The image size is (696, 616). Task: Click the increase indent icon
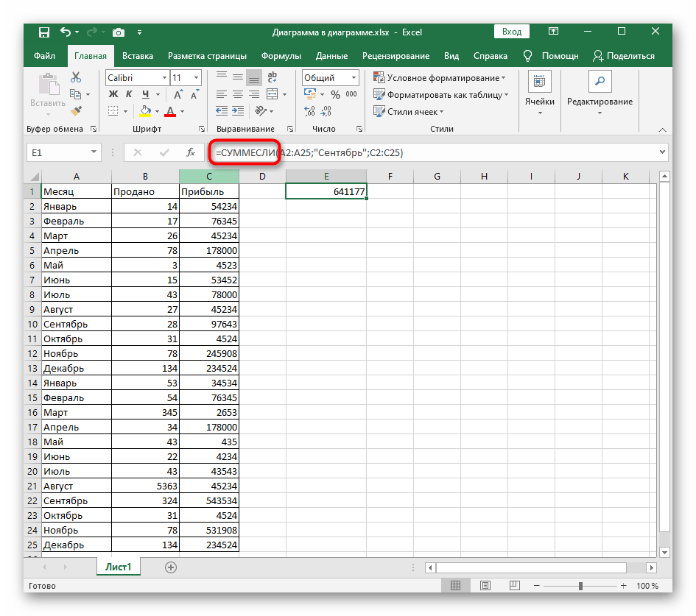point(237,111)
